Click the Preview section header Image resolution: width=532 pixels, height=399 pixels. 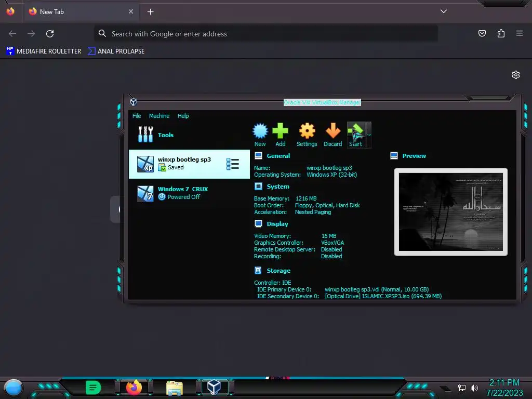click(x=414, y=156)
